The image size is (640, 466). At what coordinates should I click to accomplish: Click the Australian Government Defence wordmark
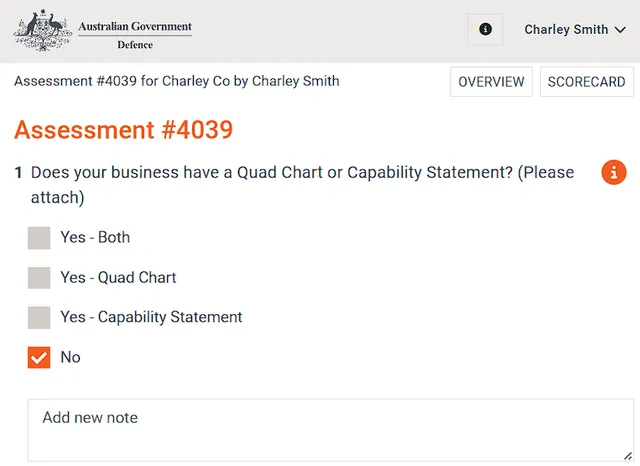[135, 35]
